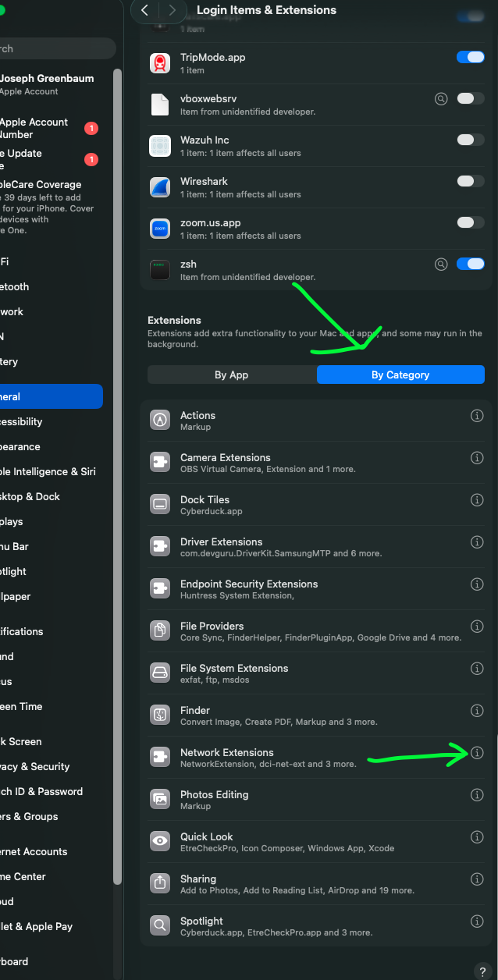Image resolution: width=498 pixels, height=980 pixels.
Task: Go back using the left chevron
Action: coord(145,10)
